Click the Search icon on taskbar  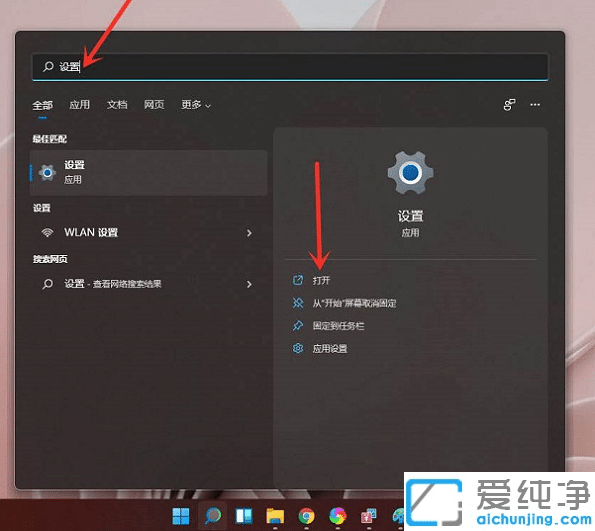(213, 515)
